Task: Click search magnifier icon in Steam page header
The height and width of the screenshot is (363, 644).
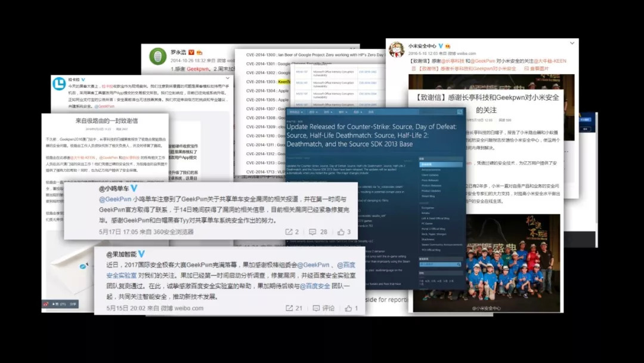Action: pyautogui.click(x=460, y=112)
